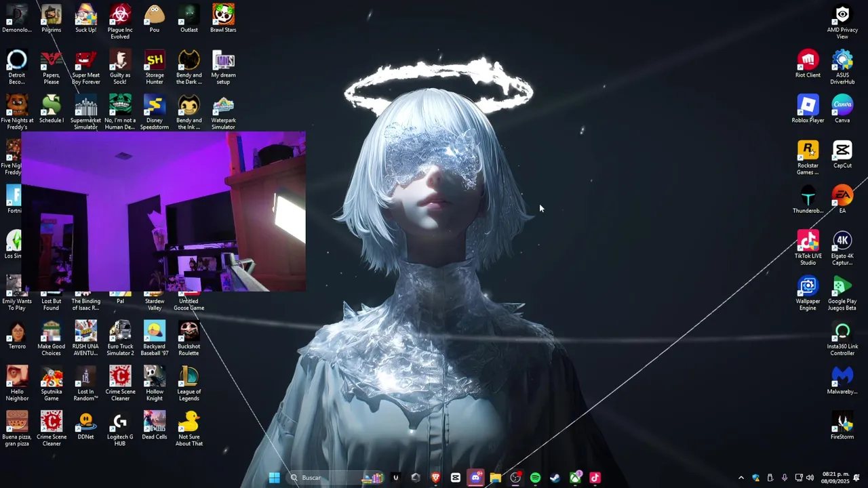The image size is (868, 488).
Task: Open the League of Legends shortcut
Action: [189, 384]
